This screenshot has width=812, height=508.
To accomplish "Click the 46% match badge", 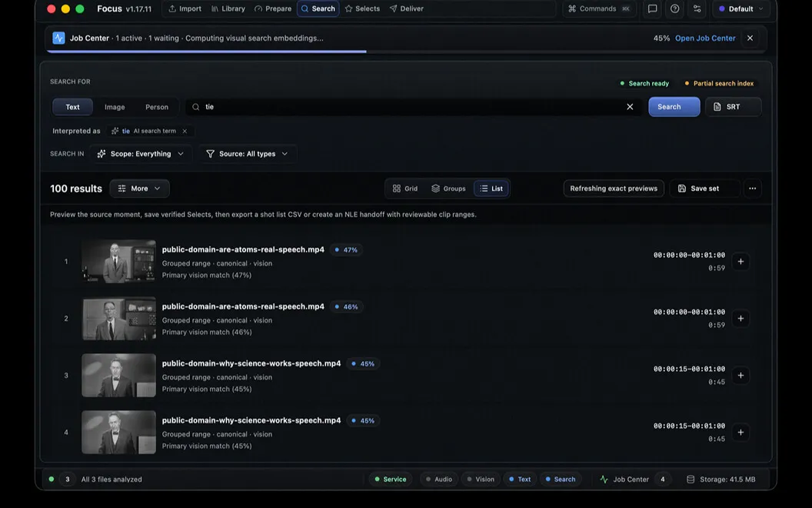I will point(347,307).
